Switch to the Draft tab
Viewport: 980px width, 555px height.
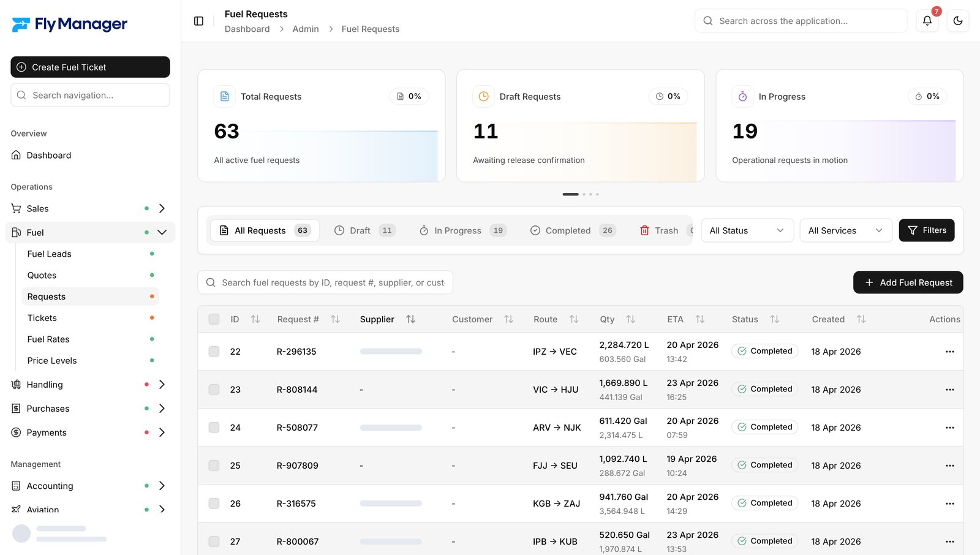[365, 230]
